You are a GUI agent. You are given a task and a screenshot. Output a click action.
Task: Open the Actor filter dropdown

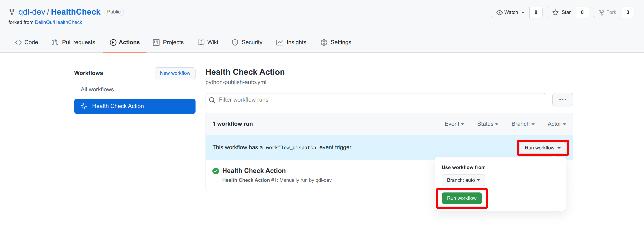click(556, 124)
